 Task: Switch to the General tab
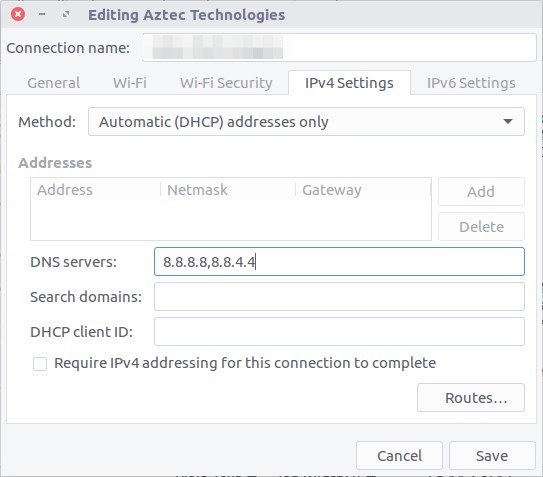[54, 83]
